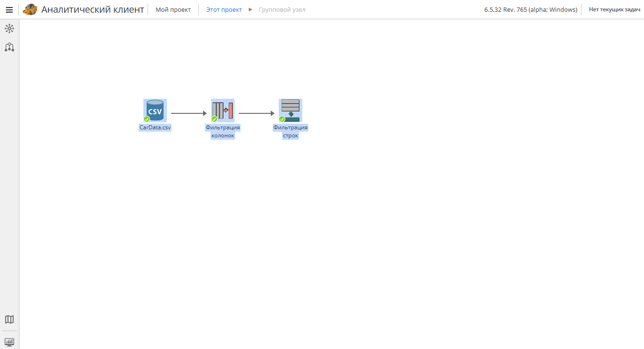Click the monitor icon at sidebar bottom
644x349 pixels.
pos(9,342)
